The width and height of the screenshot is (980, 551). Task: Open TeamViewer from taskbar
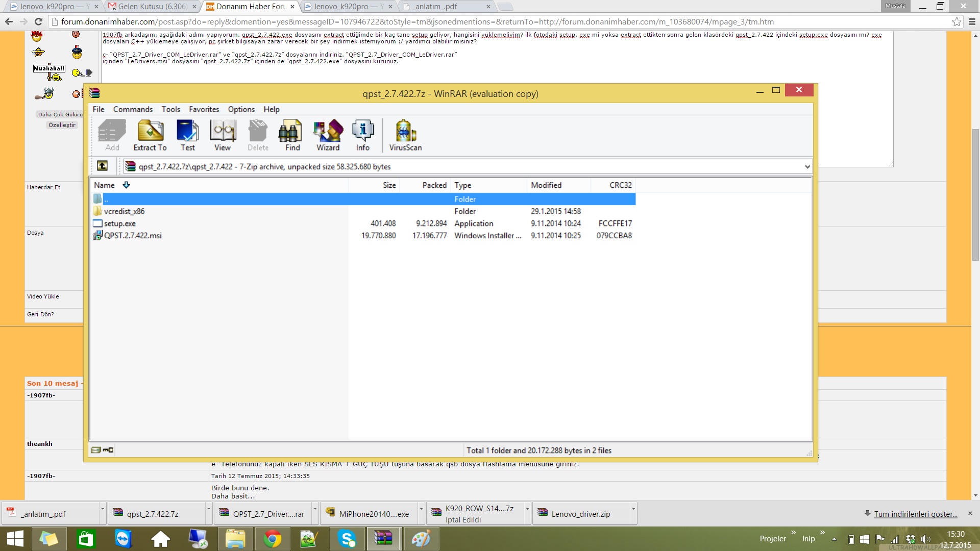coord(123,539)
